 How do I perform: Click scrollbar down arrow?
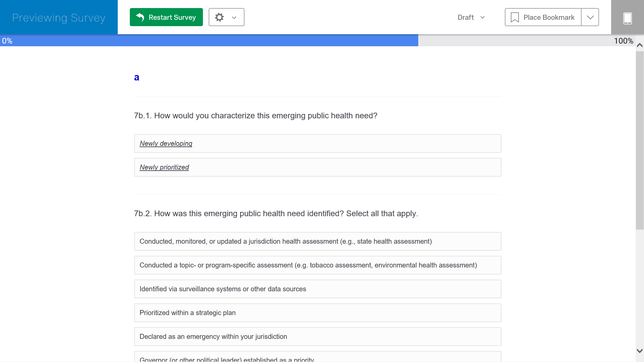[x=640, y=351]
